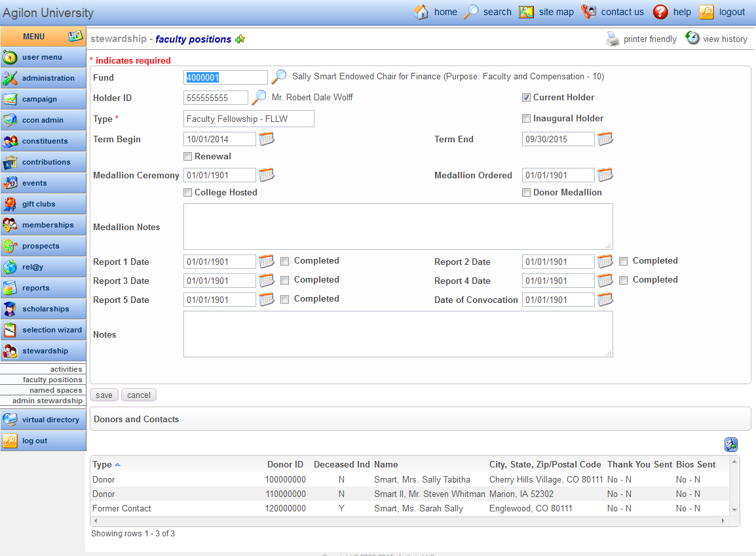
Task: Check the Renewal checkbox
Action: [x=187, y=156]
